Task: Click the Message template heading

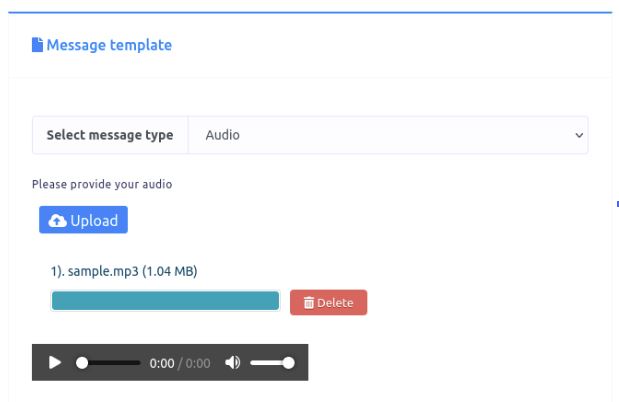Action: (109, 45)
